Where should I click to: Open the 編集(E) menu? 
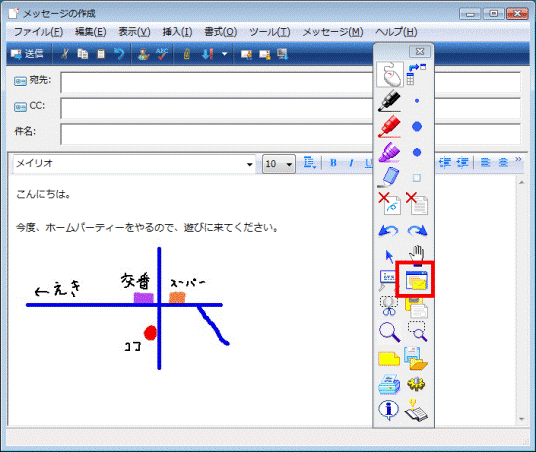point(91,32)
